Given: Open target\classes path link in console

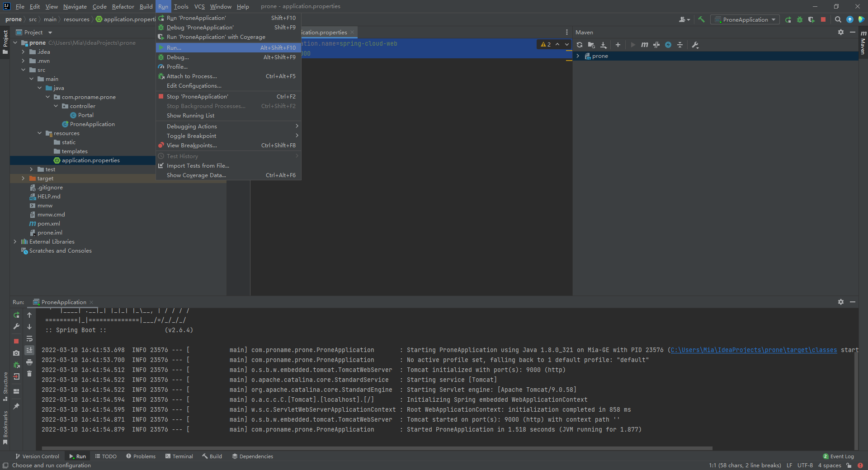Looking at the screenshot, I should pyautogui.click(x=754, y=350).
